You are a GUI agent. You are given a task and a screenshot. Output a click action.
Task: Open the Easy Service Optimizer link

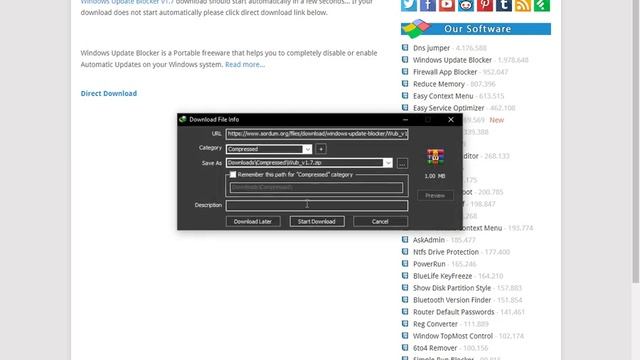point(449,108)
